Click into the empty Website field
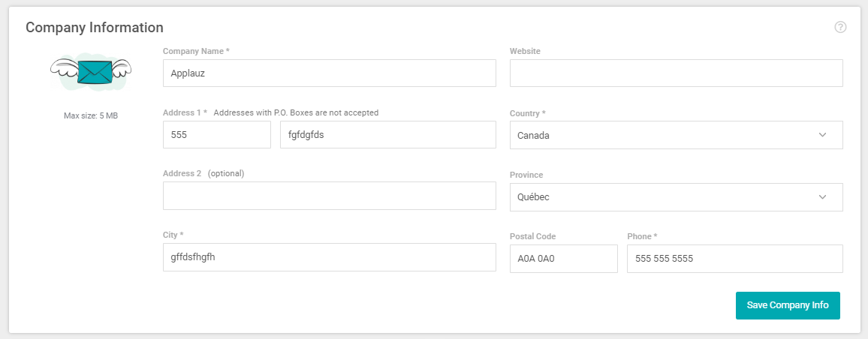Screen dimensions: 868x339 coord(676,73)
